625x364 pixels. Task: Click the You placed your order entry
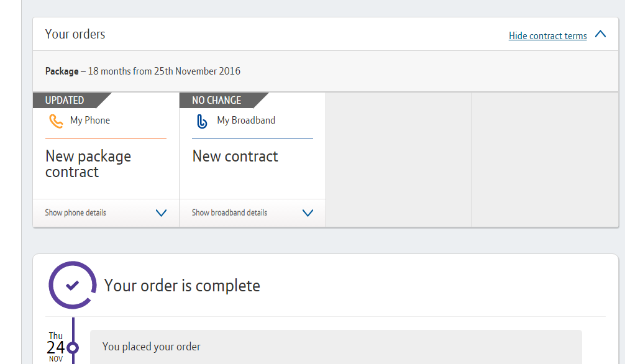coord(152,347)
